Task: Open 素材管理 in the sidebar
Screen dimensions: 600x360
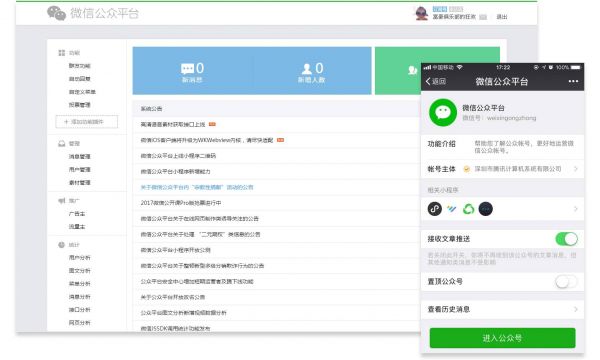Action: coord(80,182)
